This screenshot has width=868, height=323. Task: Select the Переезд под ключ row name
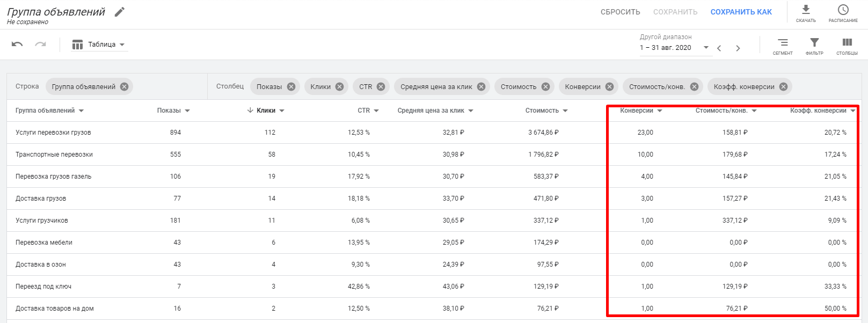tap(43, 287)
